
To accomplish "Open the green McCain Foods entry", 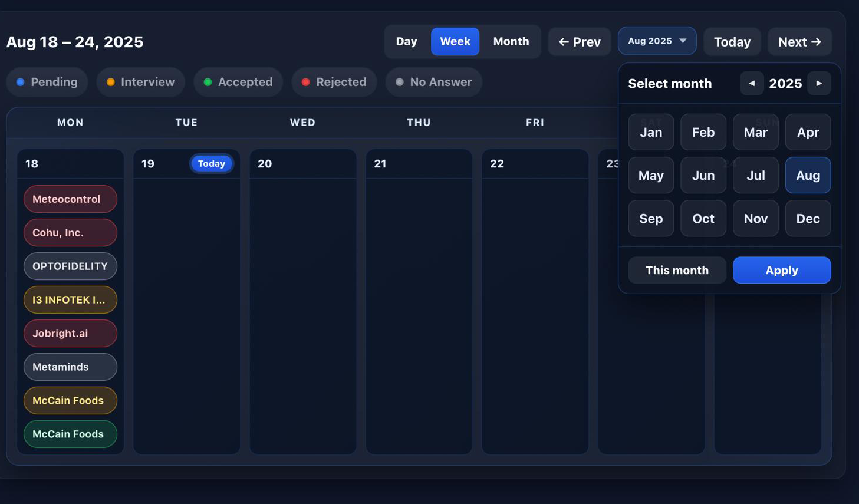I will 70,434.
